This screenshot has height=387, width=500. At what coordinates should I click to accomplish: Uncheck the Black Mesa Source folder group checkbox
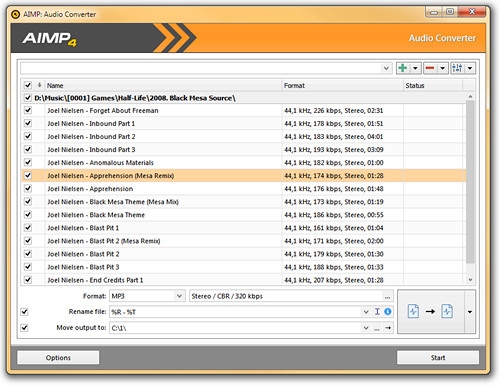28,98
